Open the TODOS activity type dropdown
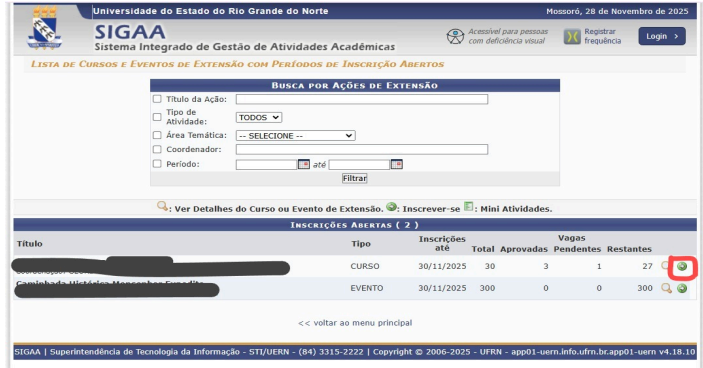703x368 pixels. 259,117
